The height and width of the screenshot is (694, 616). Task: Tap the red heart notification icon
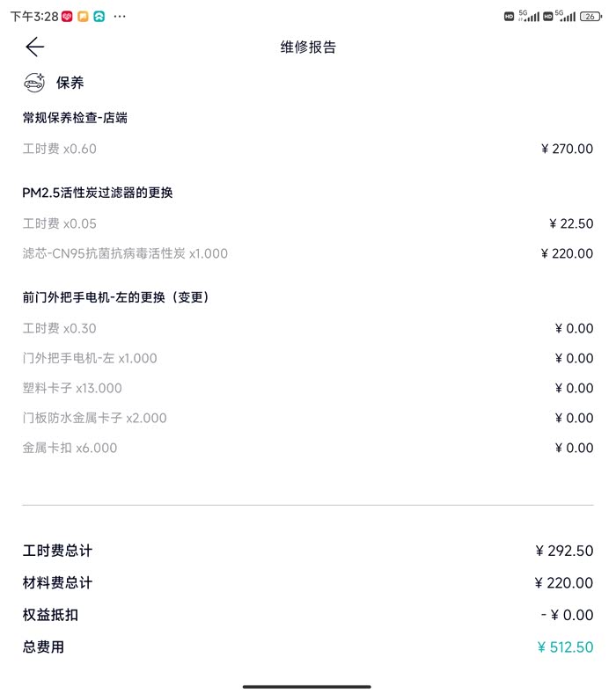(x=67, y=17)
